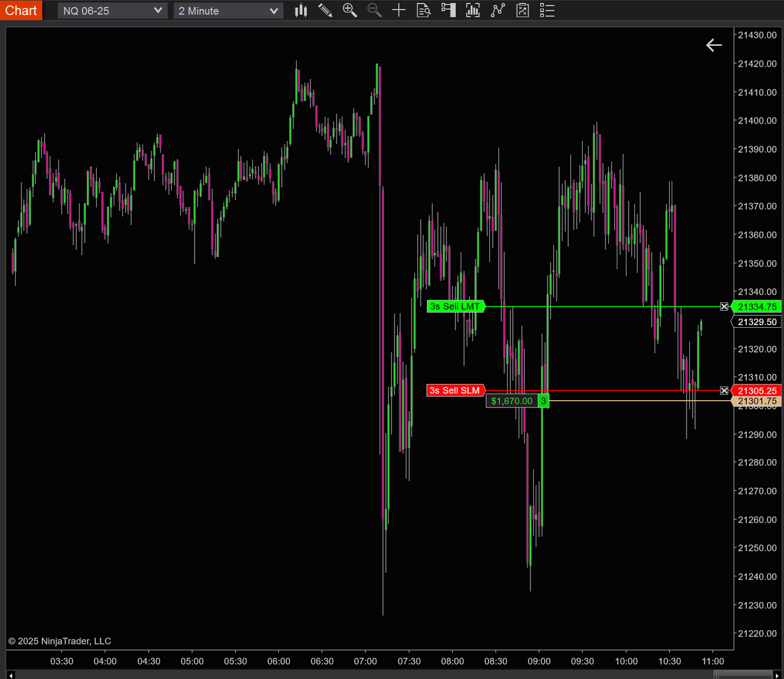Click the scrollbar right arrow
This screenshot has width=784, height=679.
click(x=777, y=674)
